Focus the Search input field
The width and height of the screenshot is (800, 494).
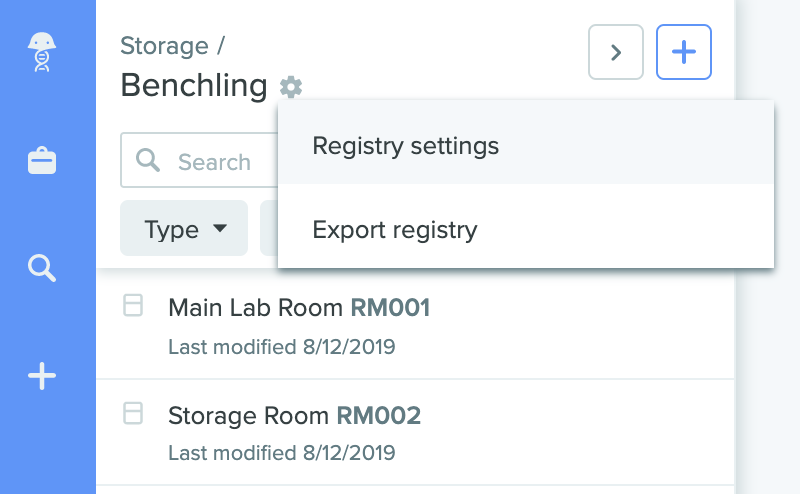[199, 160]
